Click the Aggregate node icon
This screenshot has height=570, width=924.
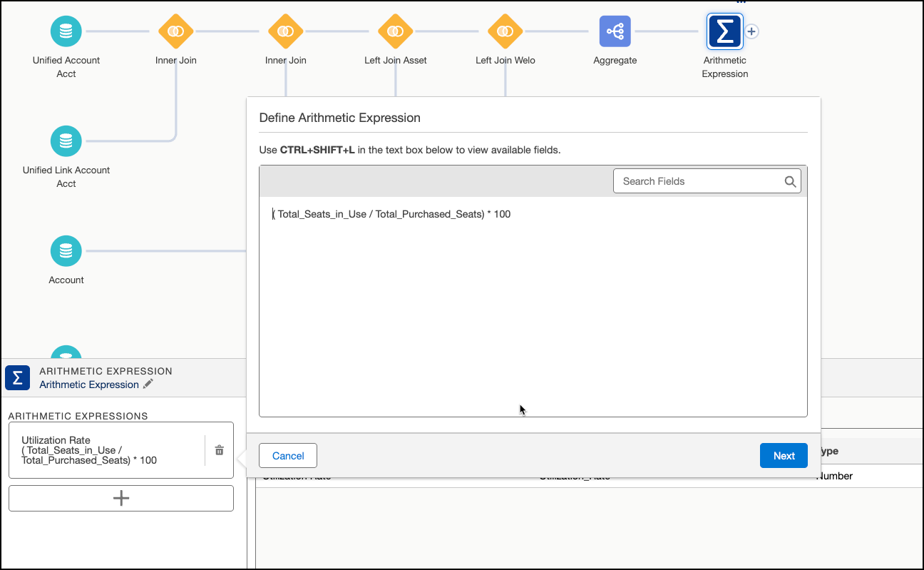[615, 31]
